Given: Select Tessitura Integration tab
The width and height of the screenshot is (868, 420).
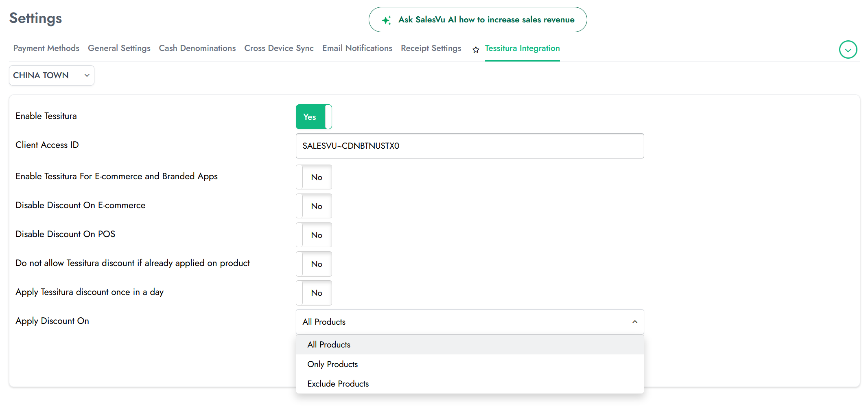Looking at the screenshot, I should 523,48.
